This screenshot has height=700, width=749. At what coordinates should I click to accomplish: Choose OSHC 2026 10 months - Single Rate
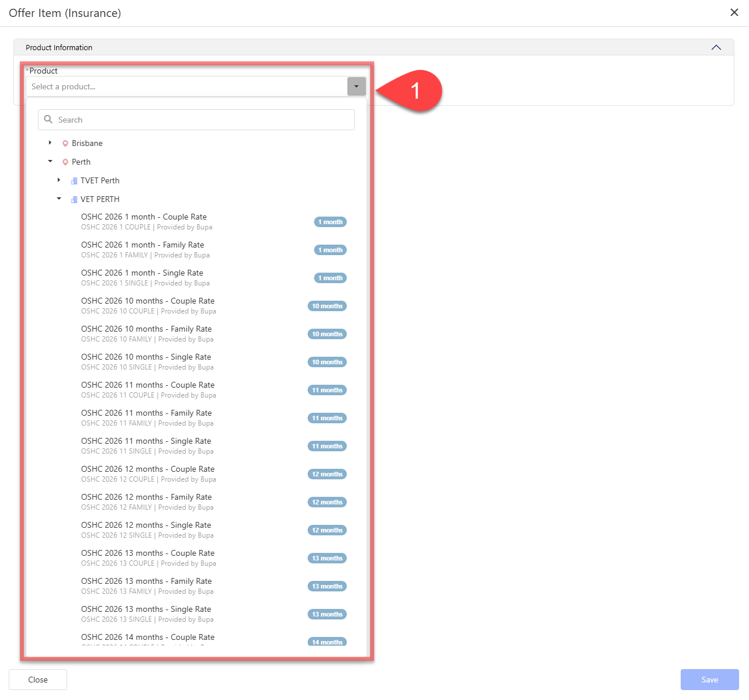tap(146, 357)
